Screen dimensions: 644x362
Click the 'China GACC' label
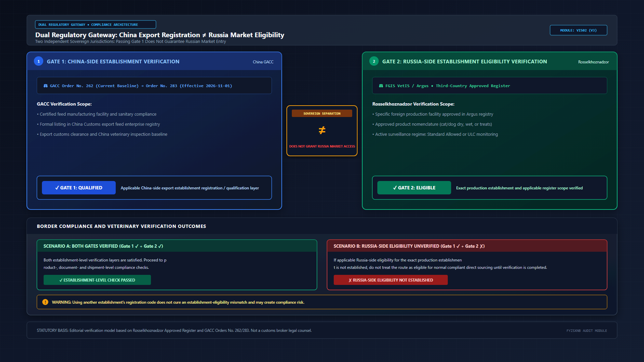coord(263,62)
